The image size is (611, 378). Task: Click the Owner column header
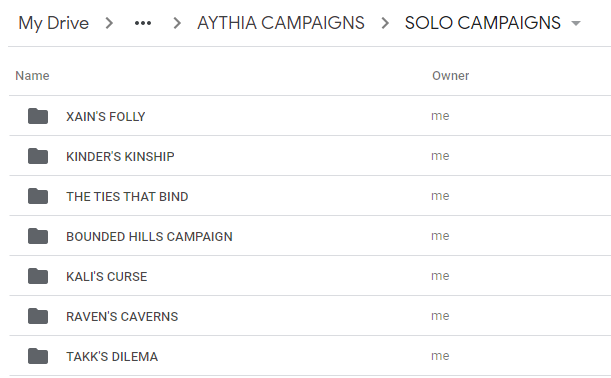[x=450, y=76]
